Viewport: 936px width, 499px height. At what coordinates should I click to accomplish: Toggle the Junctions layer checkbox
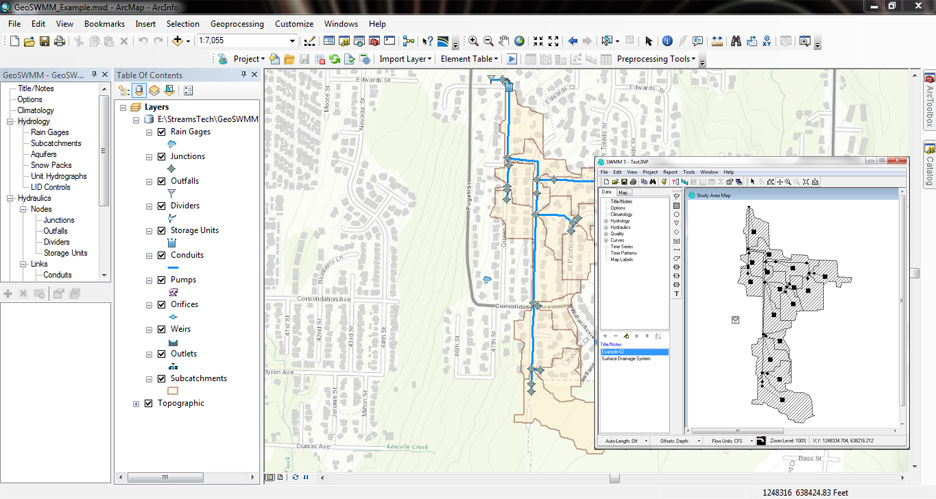[x=161, y=156]
